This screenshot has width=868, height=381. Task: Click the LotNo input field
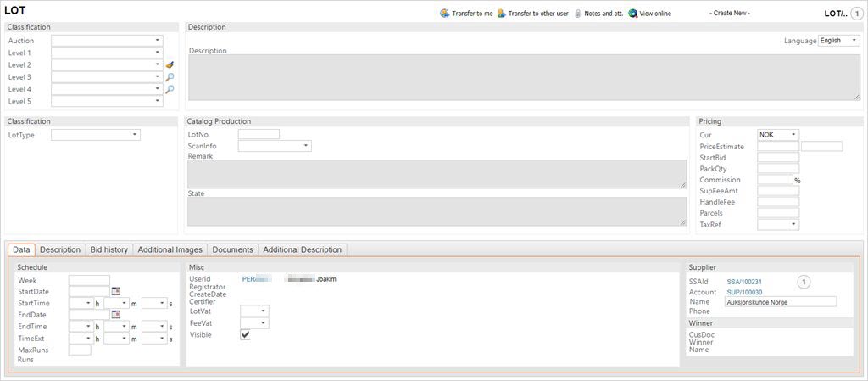(259, 134)
